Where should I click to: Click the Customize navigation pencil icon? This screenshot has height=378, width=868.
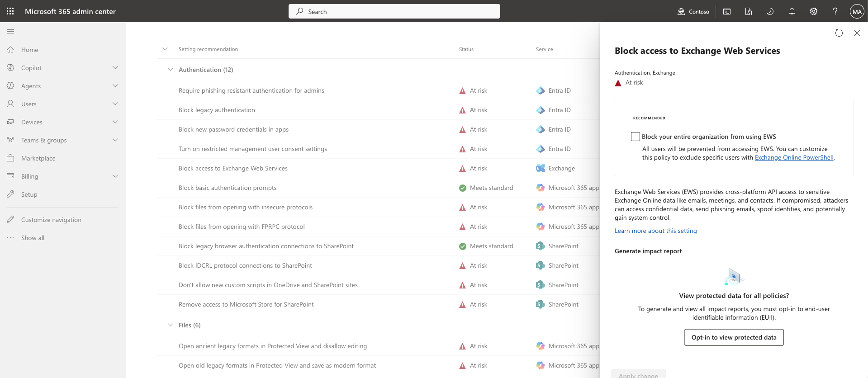click(x=10, y=220)
